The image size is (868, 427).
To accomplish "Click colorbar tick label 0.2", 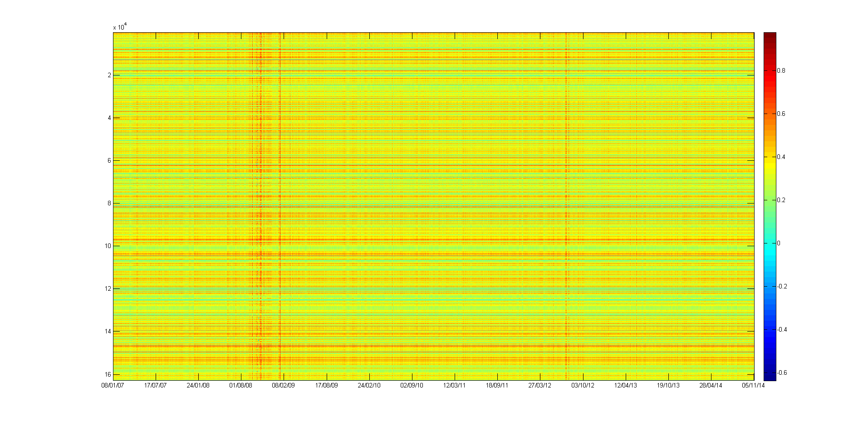I will [781, 200].
